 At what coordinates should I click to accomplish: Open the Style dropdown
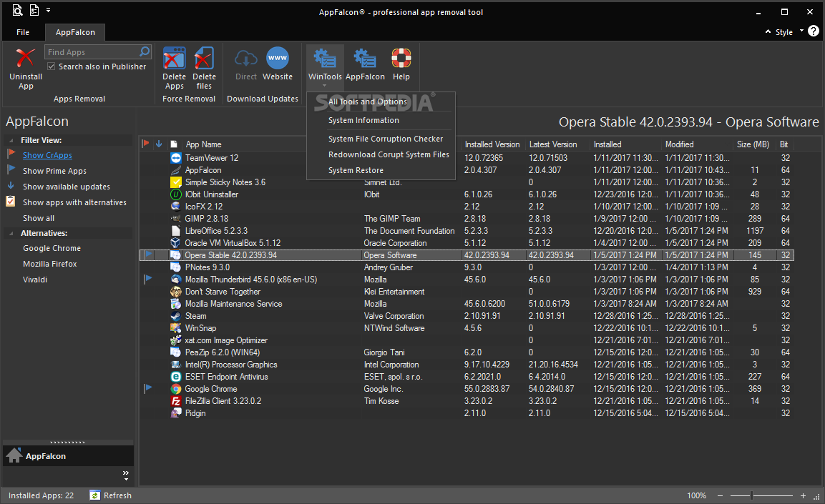click(x=789, y=32)
